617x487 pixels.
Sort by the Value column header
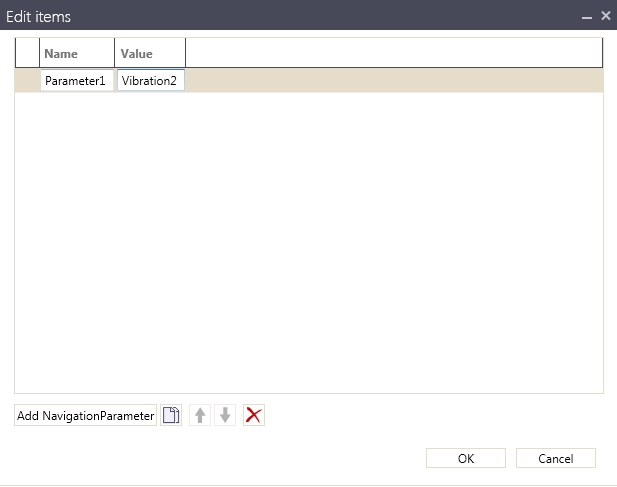click(149, 54)
